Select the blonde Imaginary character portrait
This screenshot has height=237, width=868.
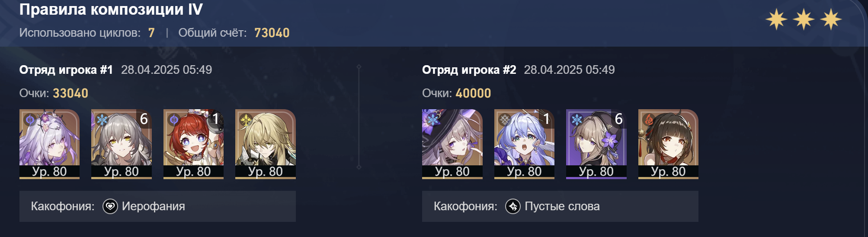[x=266, y=144]
